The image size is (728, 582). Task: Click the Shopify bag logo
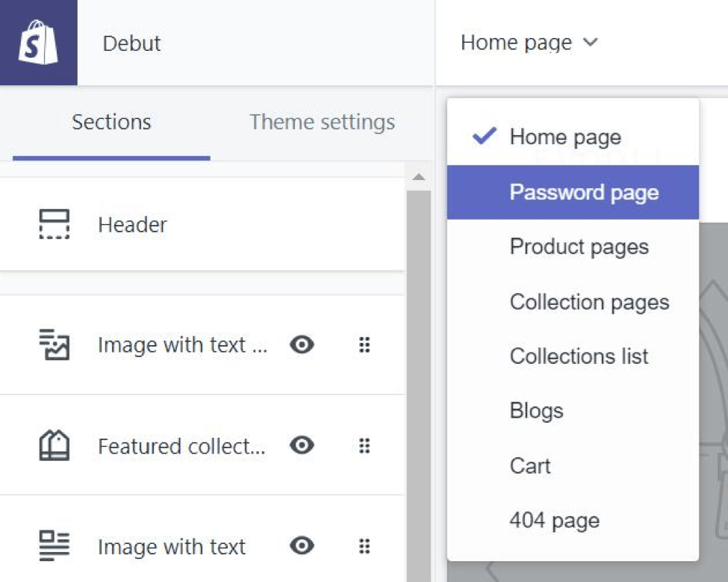pos(38,43)
